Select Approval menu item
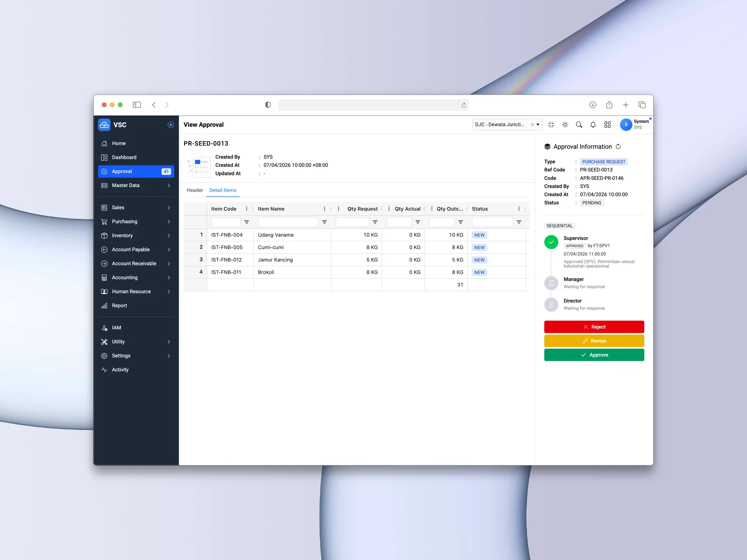Viewport: 747px width, 560px height. click(x=136, y=171)
